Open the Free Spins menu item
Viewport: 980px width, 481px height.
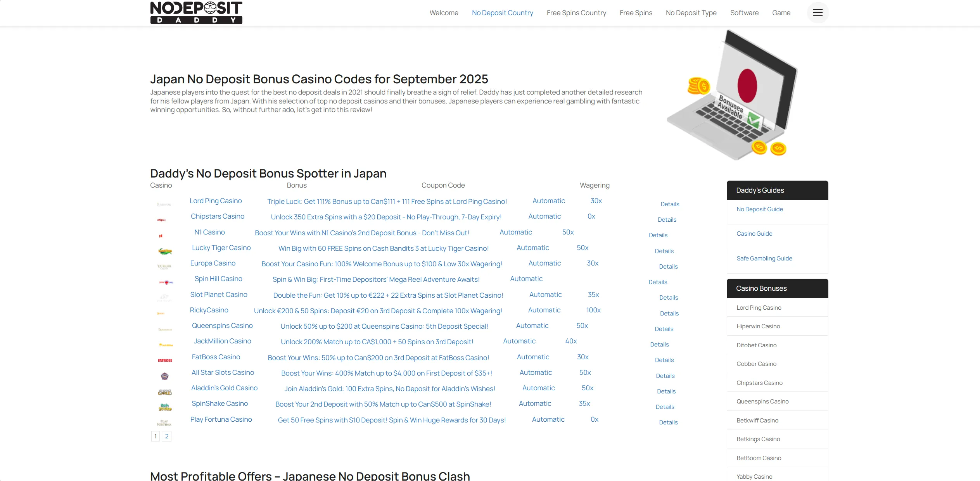pyautogui.click(x=636, y=13)
